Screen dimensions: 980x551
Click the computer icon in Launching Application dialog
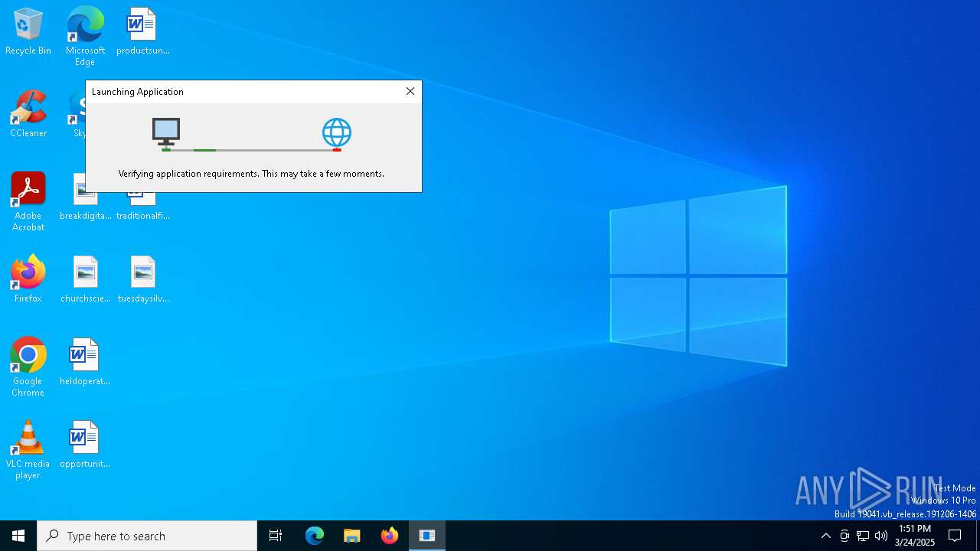click(x=165, y=132)
